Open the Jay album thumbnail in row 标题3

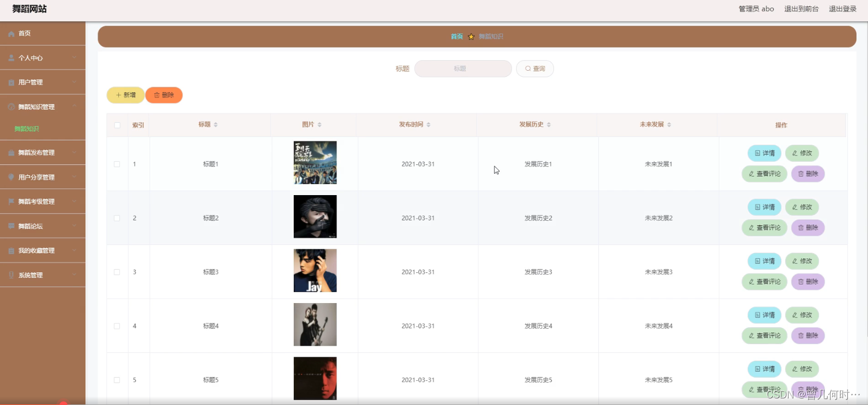[315, 271]
